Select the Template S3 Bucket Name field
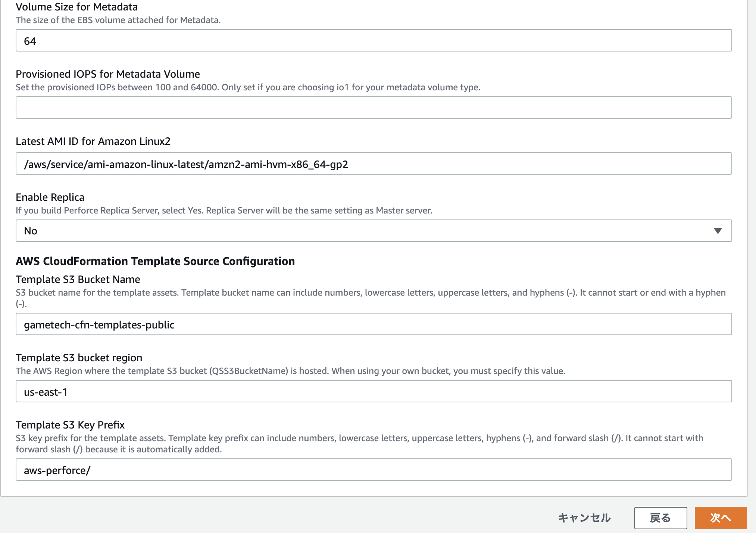The height and width of the screenshot is (533, 756). coord(373,324)
